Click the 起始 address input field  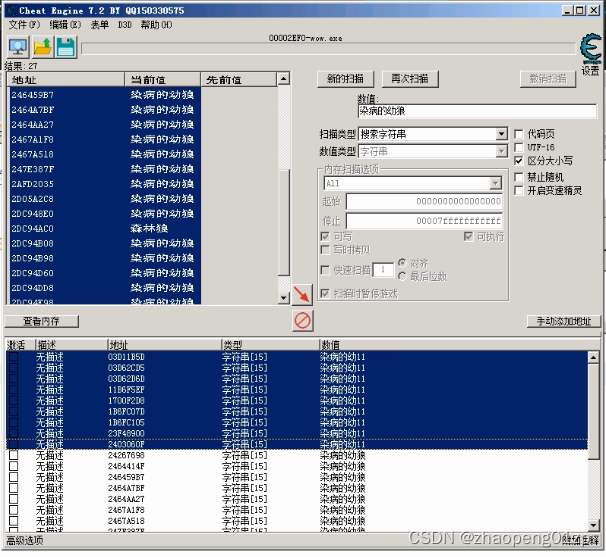tap(424, 201)
